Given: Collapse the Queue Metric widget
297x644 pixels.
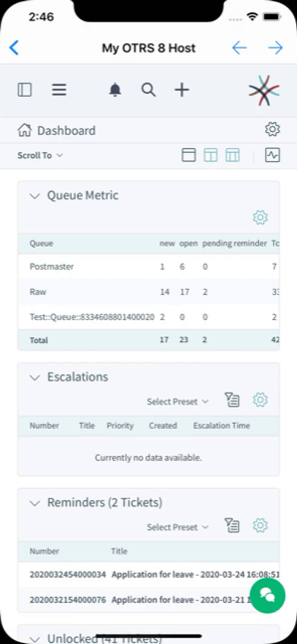Looking at the screenshot, I should [x=35, y=196].
